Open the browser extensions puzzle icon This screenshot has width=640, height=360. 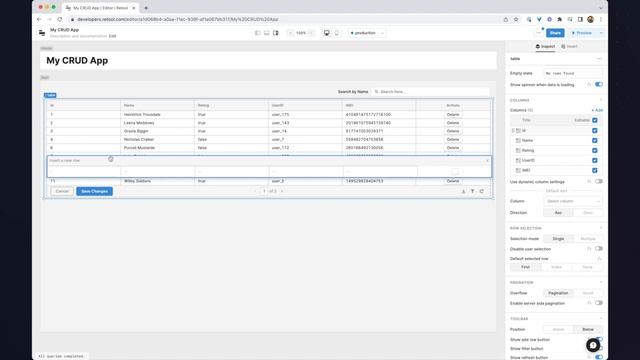click(x=560, y=19)
